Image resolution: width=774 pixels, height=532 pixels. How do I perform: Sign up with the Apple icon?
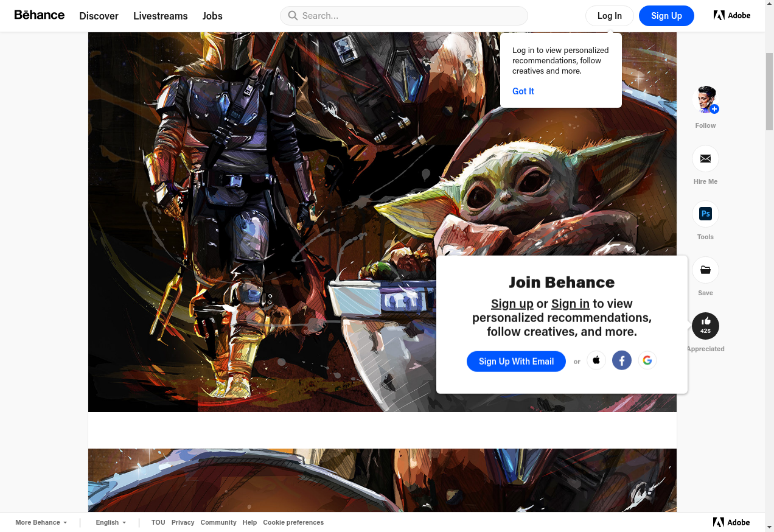click(x=596, y=360)
